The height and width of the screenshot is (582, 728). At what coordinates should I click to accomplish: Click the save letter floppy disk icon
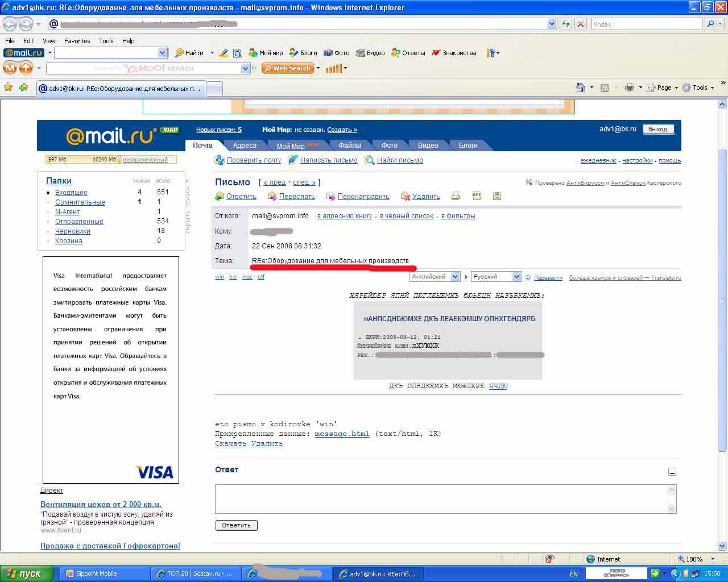pyautogui.click(x=497, y=196)
